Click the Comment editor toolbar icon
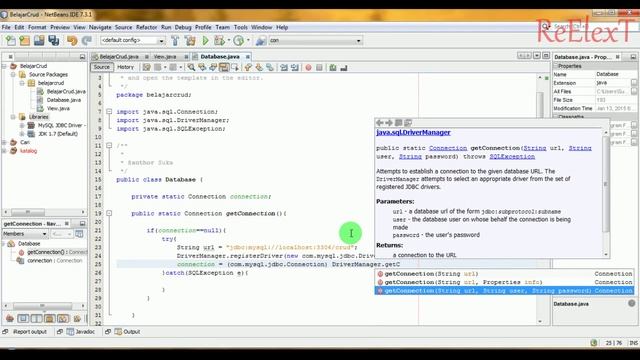The image size is (640, 360). (x=333, y=67)
